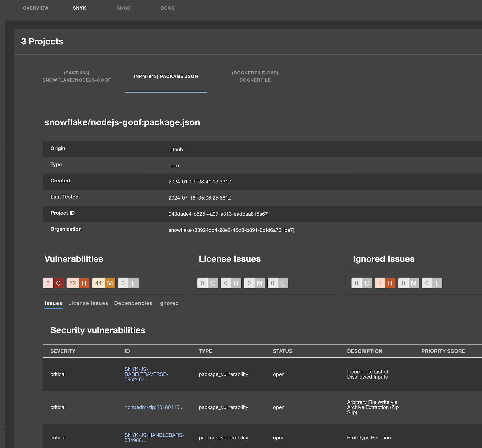Click the Severity column header
This screenshot has width=482, height=448.
63,351
